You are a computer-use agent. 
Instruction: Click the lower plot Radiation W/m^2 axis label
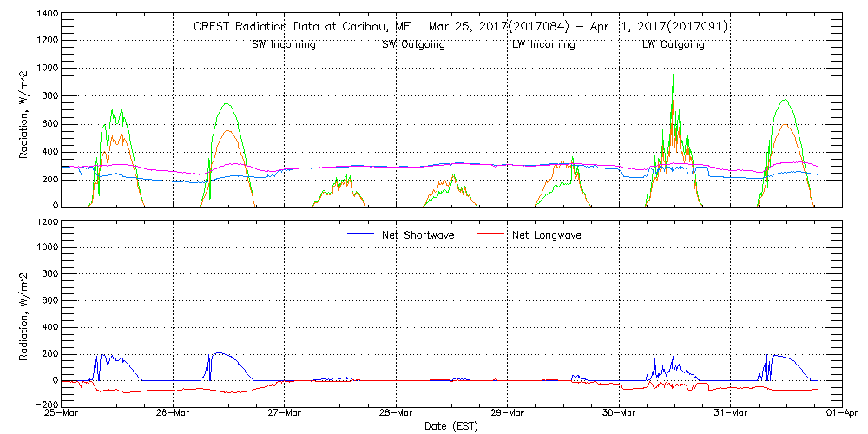coord(24,313)
